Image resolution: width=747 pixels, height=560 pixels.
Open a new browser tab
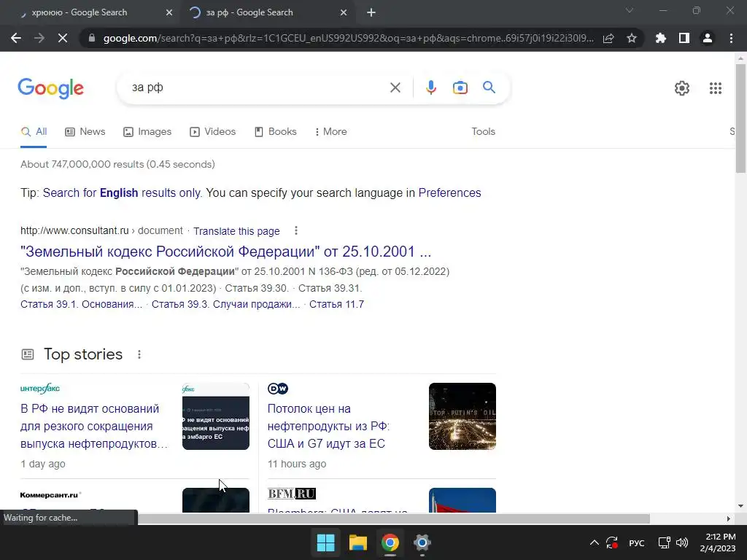[x=371, y=12]
